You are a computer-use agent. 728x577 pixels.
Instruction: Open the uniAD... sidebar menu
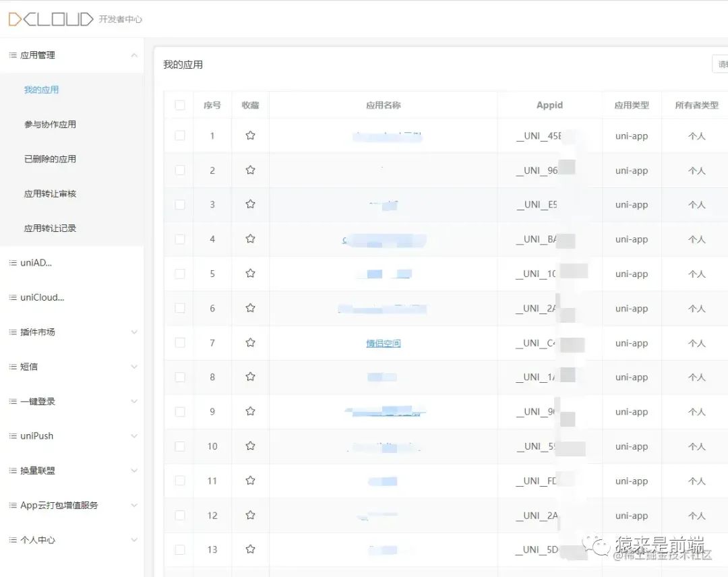[x=36, y=263]
